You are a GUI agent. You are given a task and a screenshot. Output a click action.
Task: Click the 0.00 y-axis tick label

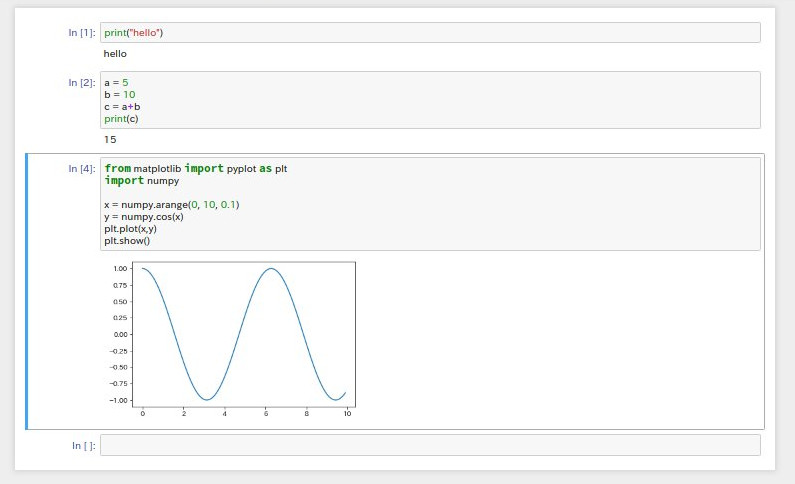click(120, 334)
